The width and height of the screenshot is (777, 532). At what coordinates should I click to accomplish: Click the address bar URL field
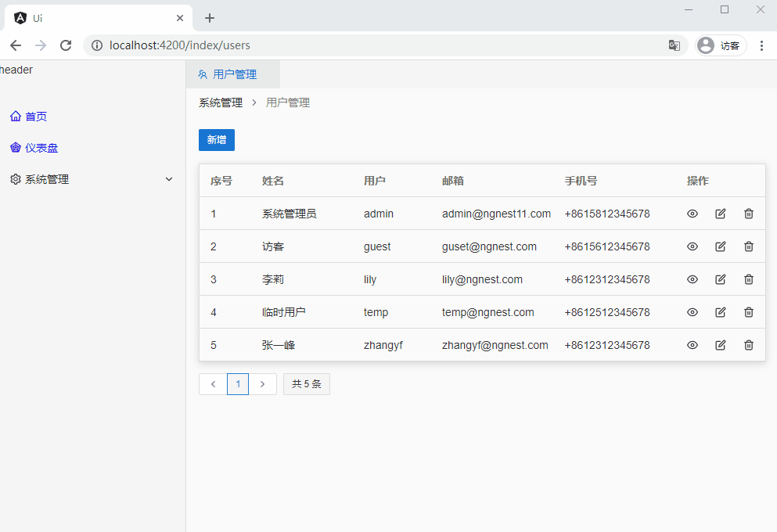point(376,45)
